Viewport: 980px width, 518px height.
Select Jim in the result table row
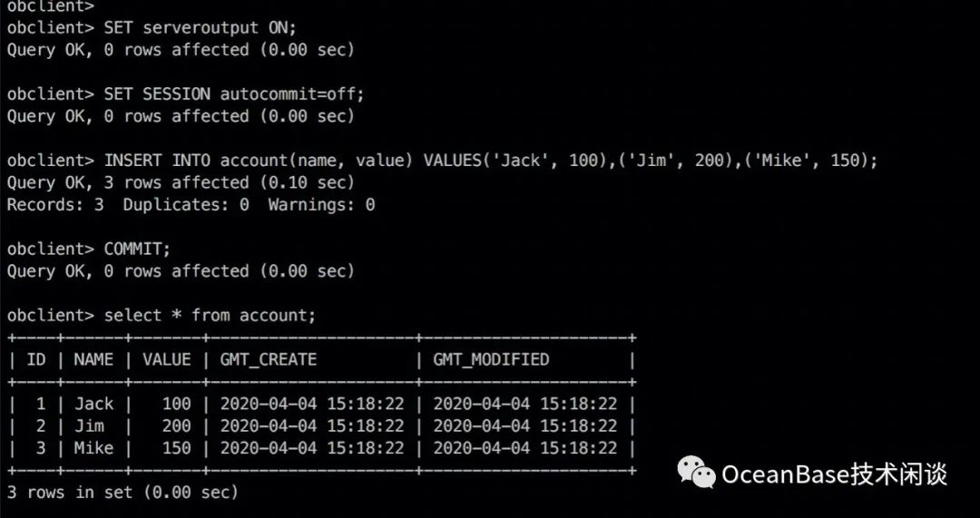(89, 425)
